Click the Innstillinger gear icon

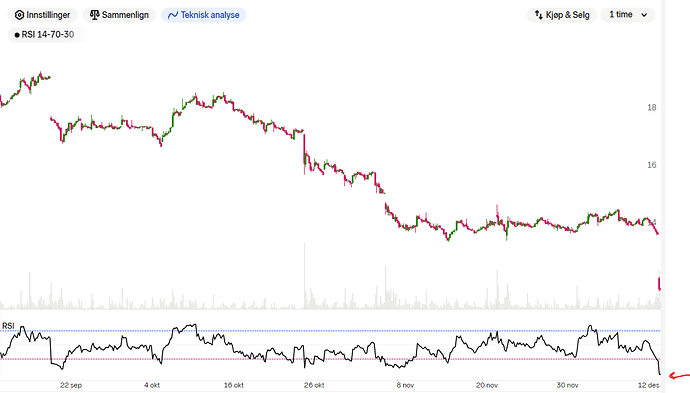click(19, 15)
